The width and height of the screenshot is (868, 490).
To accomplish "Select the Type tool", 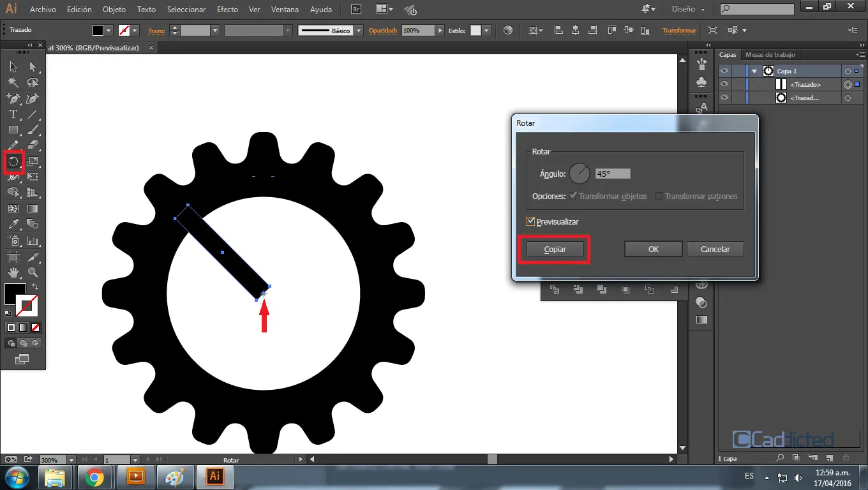I will 13,114.
